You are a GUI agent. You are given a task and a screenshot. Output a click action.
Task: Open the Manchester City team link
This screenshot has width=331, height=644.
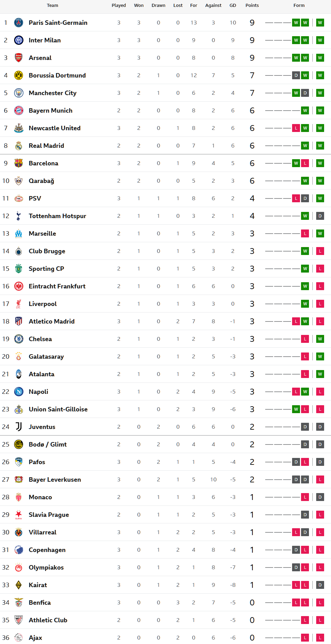(x=53, y=93)
